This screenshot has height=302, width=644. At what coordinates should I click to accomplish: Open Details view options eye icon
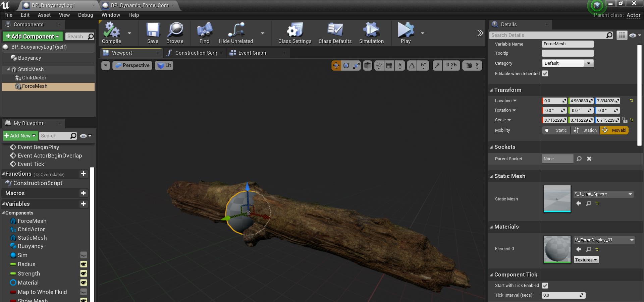(635, 35)
